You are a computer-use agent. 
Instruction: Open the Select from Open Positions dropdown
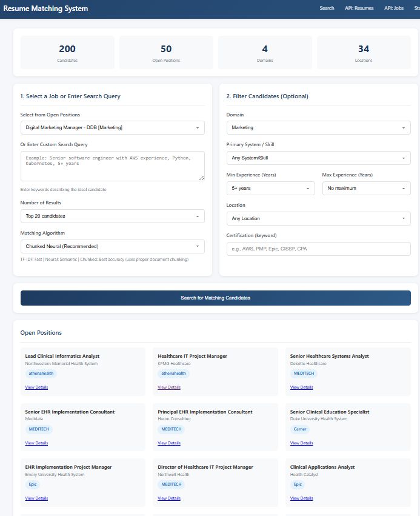113,128
